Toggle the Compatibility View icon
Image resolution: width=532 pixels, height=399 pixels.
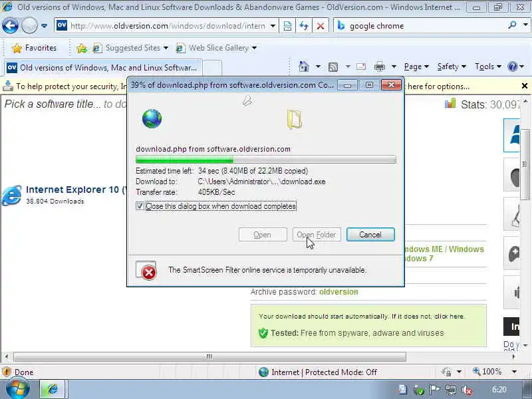point(287,26)
